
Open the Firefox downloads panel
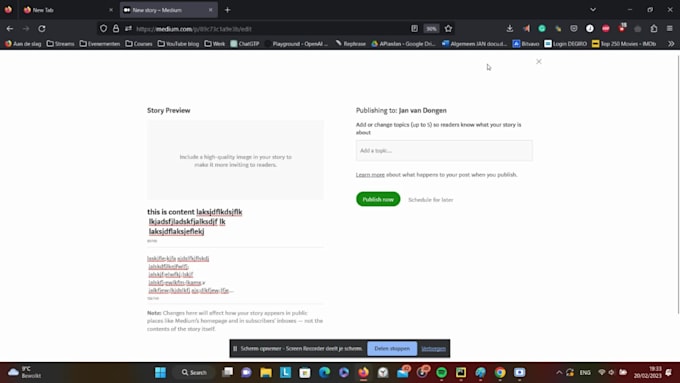point(510,29)
